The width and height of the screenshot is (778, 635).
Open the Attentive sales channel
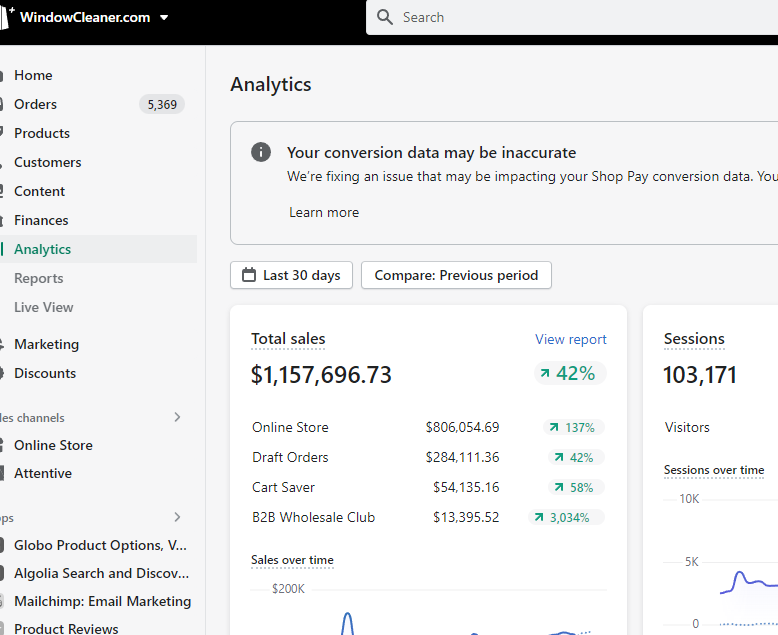coord(43,473)
